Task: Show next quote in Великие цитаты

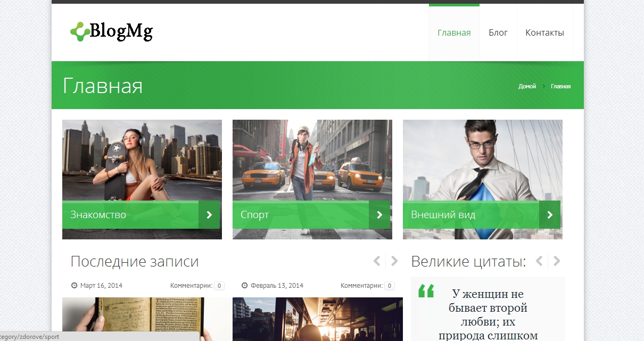Action: click(x=557, y=261)
